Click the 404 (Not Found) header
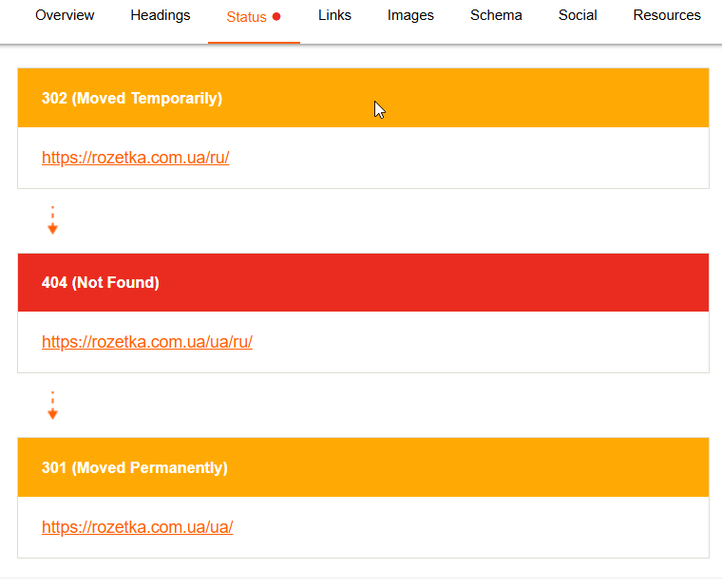 [363, 282]
